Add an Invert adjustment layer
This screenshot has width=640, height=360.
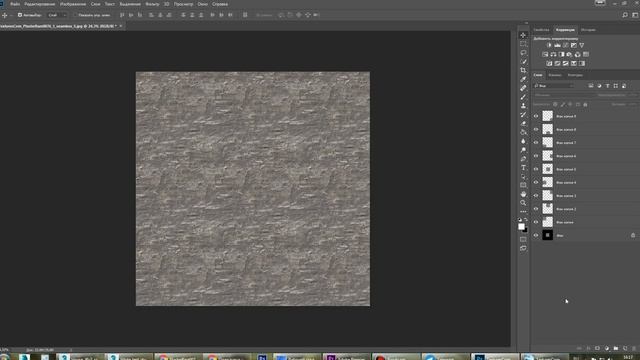[x=549, y=64]
